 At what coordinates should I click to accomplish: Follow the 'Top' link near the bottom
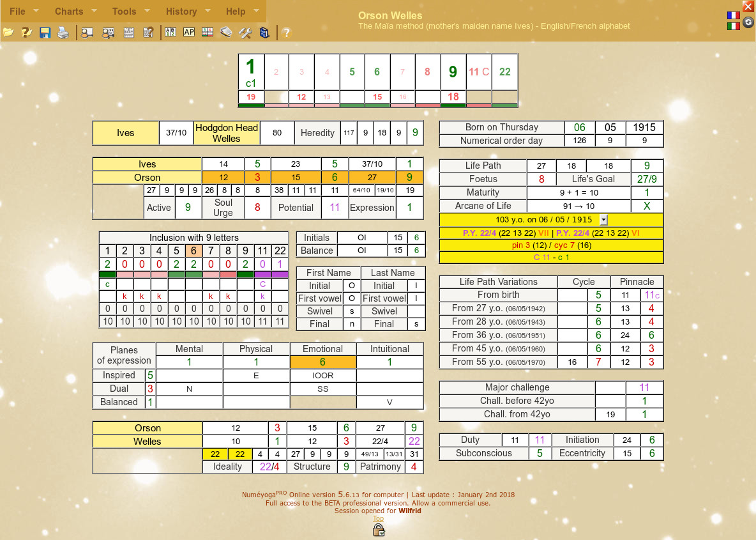[x=378, y=518]
